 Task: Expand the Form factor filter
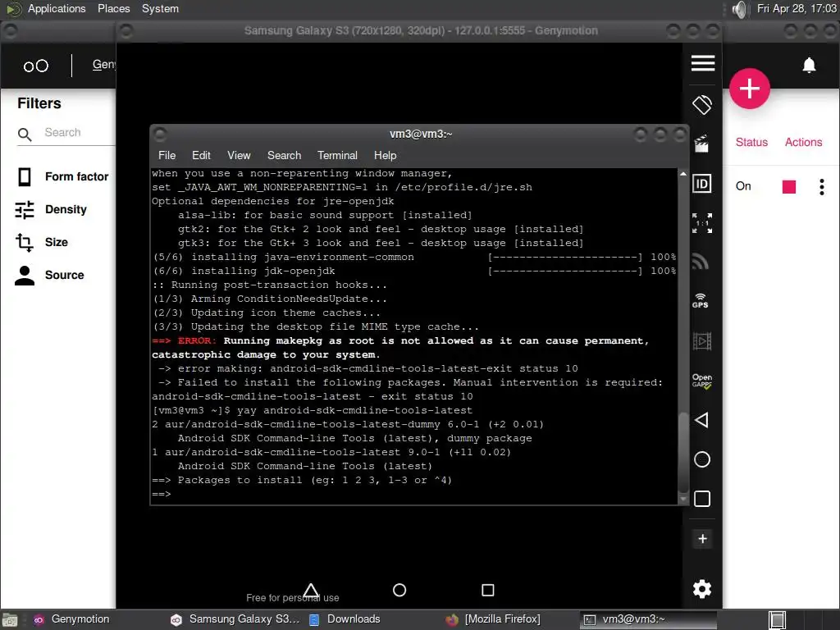click(x=62, y=177)
